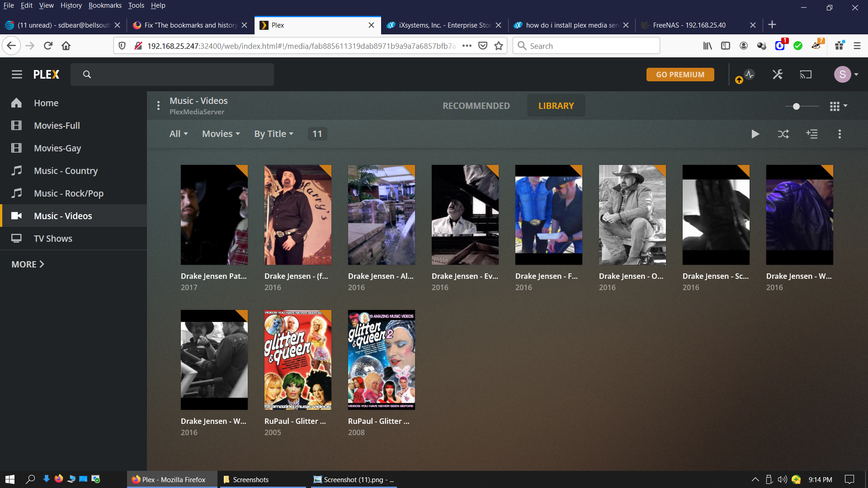
Task: Open Drake Jensen - F... poster
Action: pos(549,215)
